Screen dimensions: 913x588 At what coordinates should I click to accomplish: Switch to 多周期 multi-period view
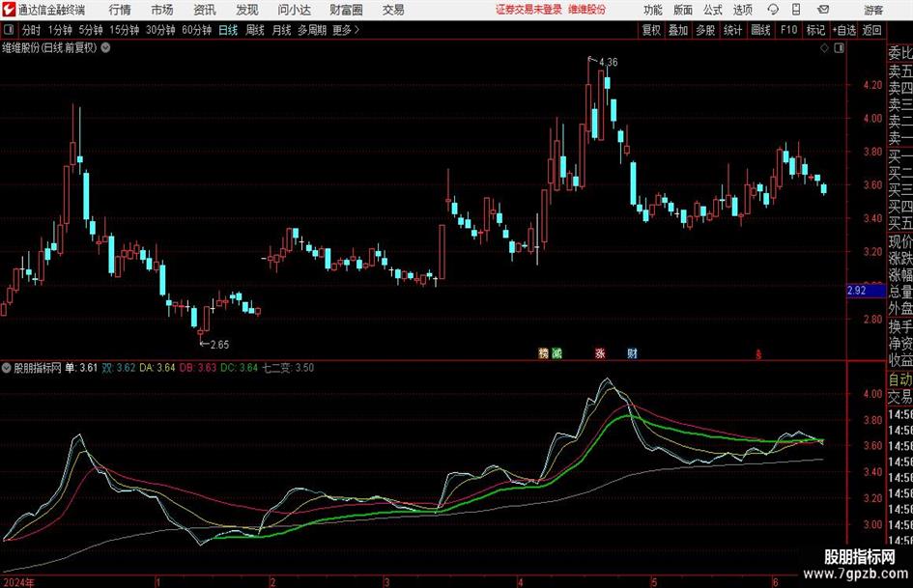click(x=312, y=30)
